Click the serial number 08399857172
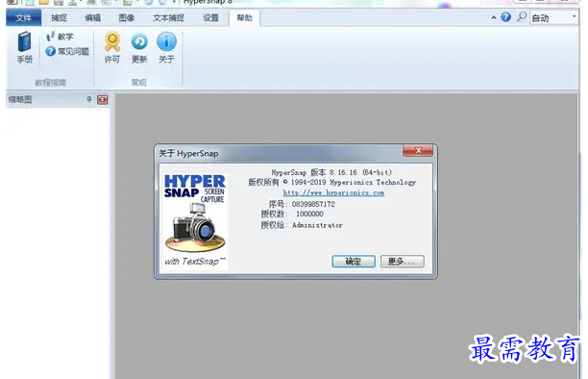The width and height of the screenshot is (588, 379). tap(313, 204)
